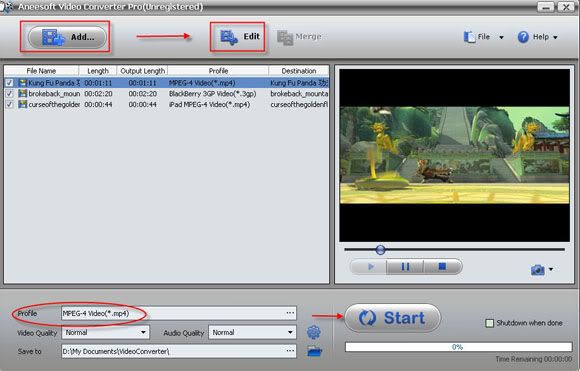Select BlackBerry 3GP Video(*.3gp) profile cell

pos(213,94)
